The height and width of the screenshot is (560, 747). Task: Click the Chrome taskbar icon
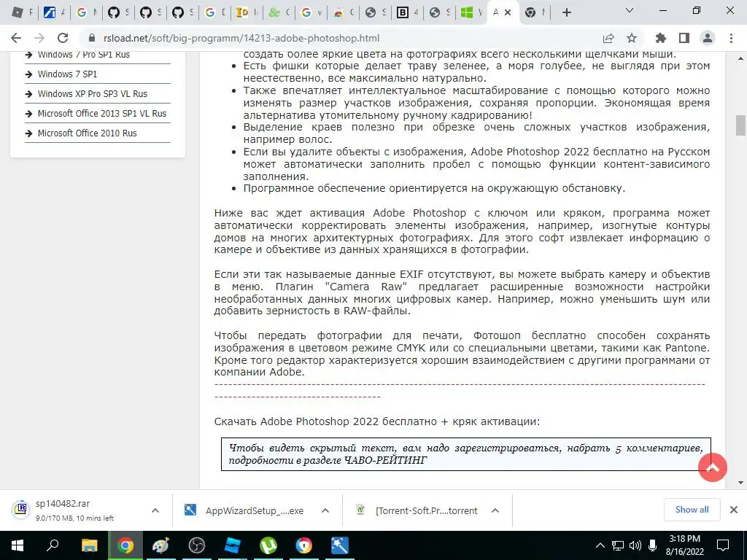(125, 545)
